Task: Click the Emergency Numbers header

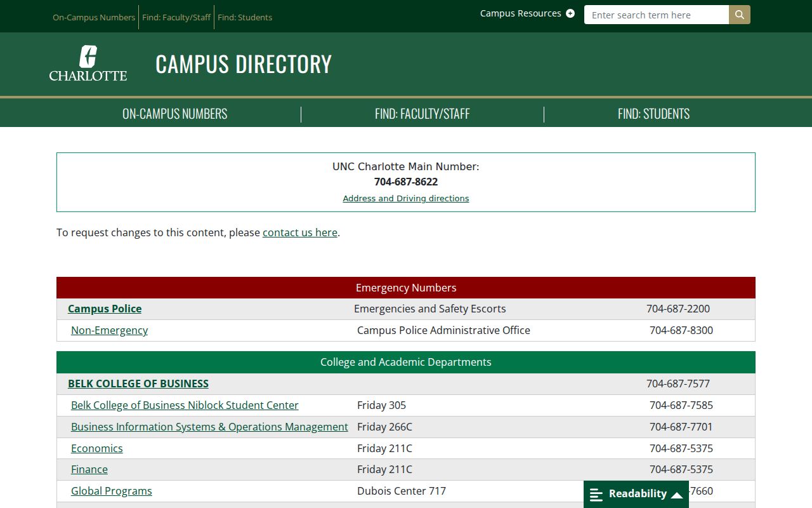Action: [406, 288]
